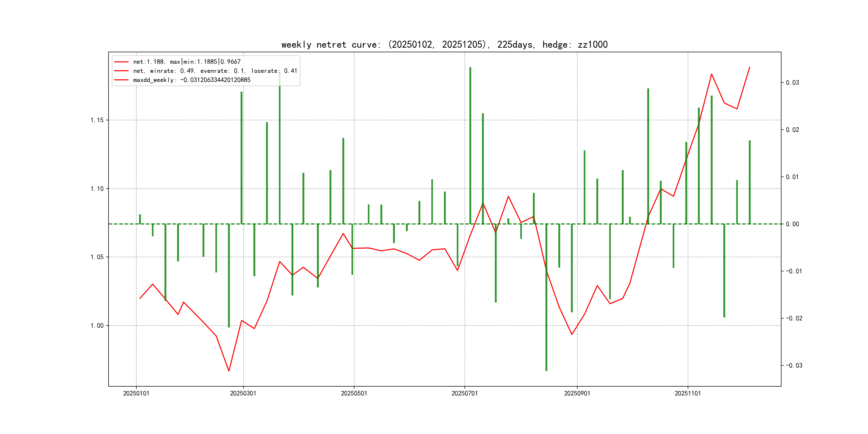868x434 pixels.
Task: Click the left axis tick label '1.10'
Action: pos(97,189)
